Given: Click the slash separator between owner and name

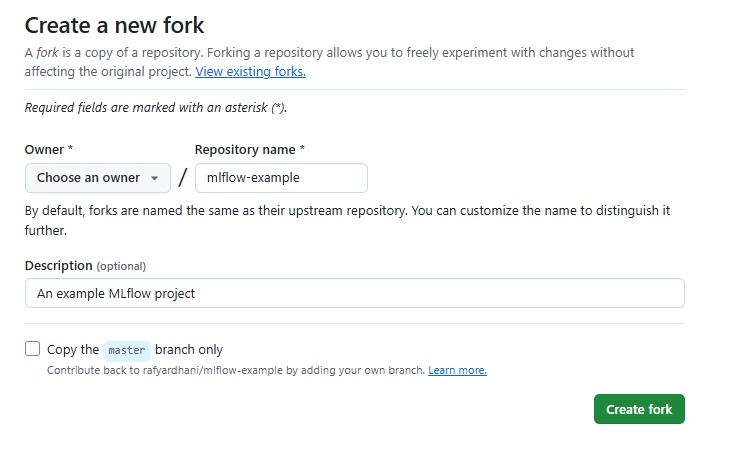Looking at the screenshot, I should pyautogui.click(x=182, y=178).
